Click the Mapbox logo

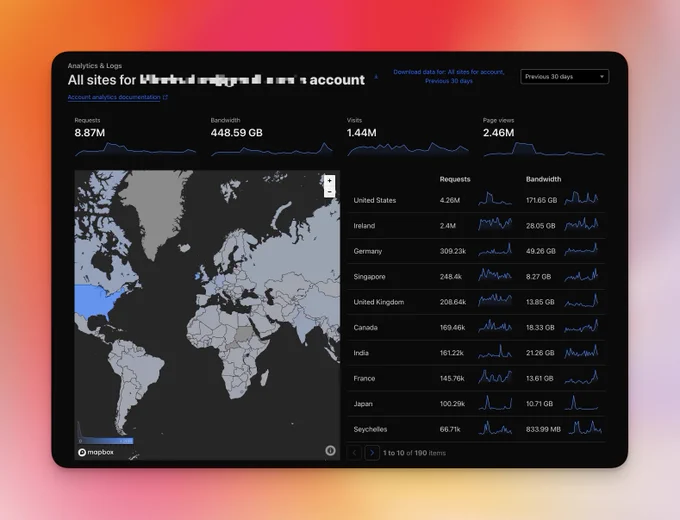(x=96, y=452)
